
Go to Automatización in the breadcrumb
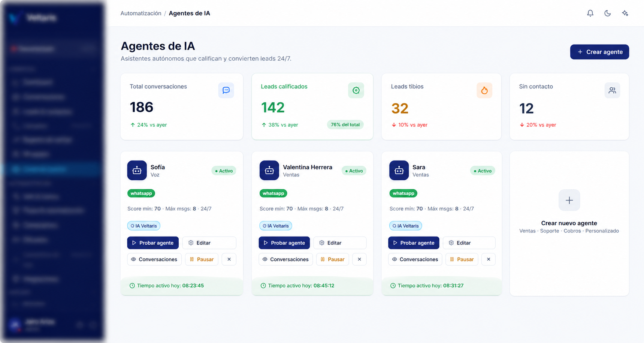[x=141, y=13]
